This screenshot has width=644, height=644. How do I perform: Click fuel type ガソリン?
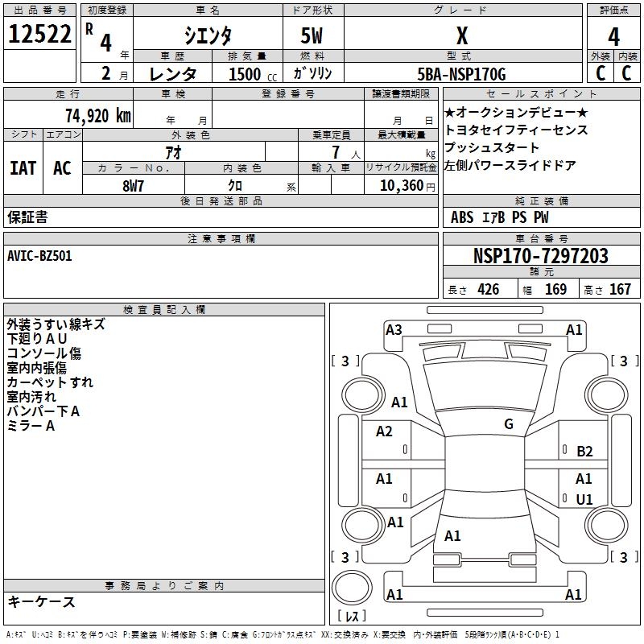(312, 73)
